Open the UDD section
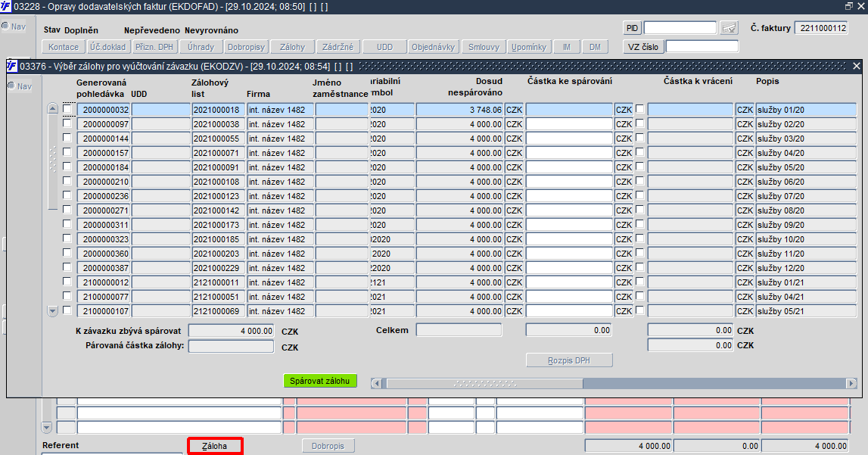This screenshot has height=455, width=868. tap(384, 47)
